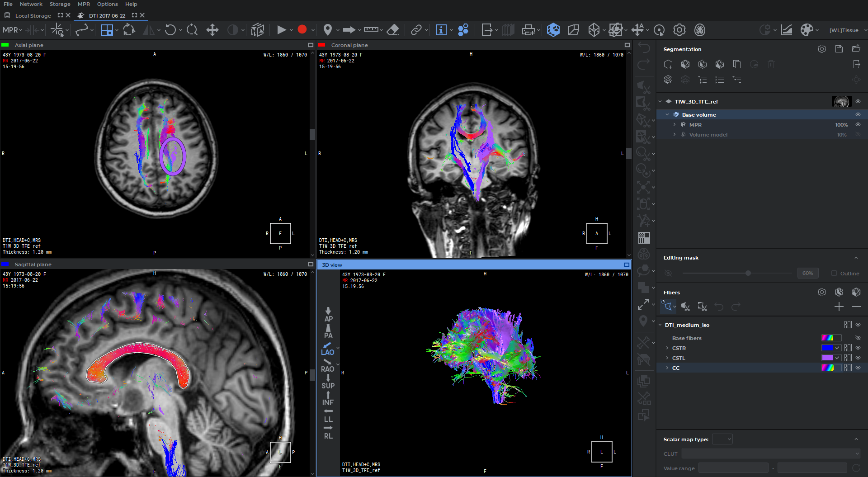Screen dimensions: 868x477
Task: Select the ruler measurement tool
Action: tap(371, 30)
